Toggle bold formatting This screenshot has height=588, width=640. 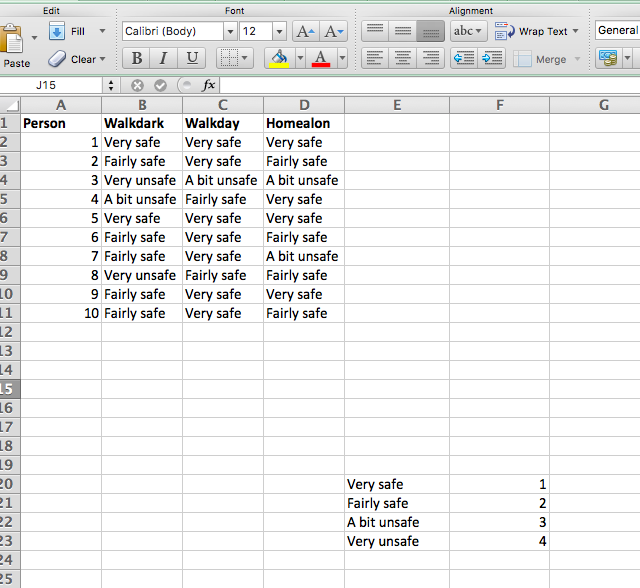click(x=137, y=59)
